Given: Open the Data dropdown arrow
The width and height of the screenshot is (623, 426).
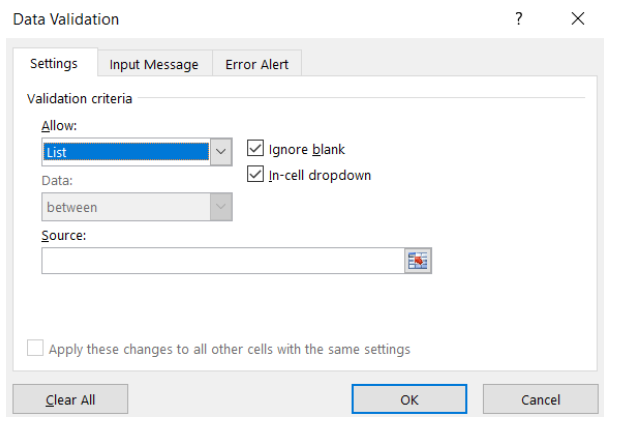Looking at the screenshot, I should [x=221, y=207].
